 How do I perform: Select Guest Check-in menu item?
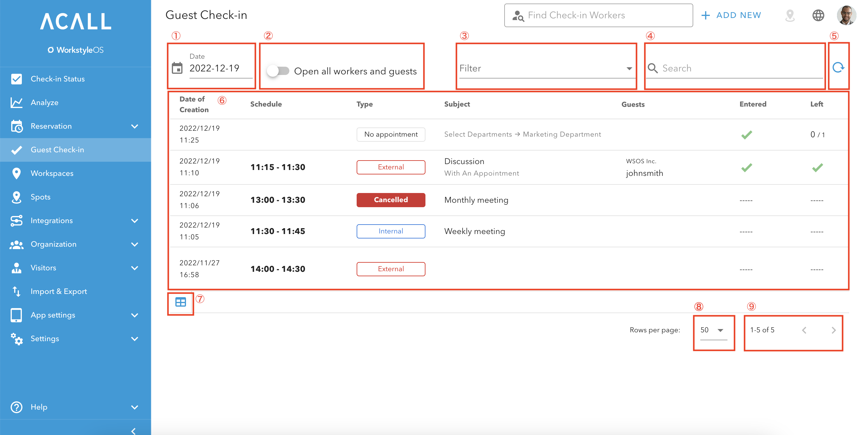[76, 150]
